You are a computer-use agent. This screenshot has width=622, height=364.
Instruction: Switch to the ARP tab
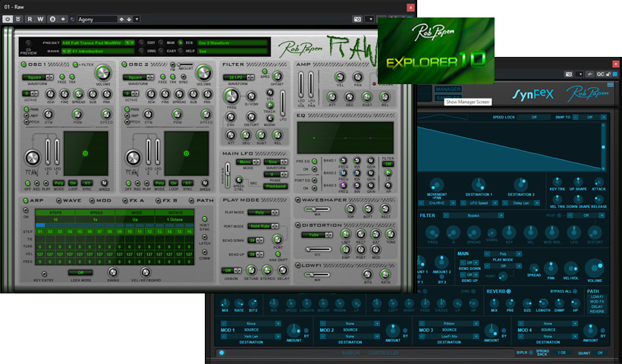point(33,201)
